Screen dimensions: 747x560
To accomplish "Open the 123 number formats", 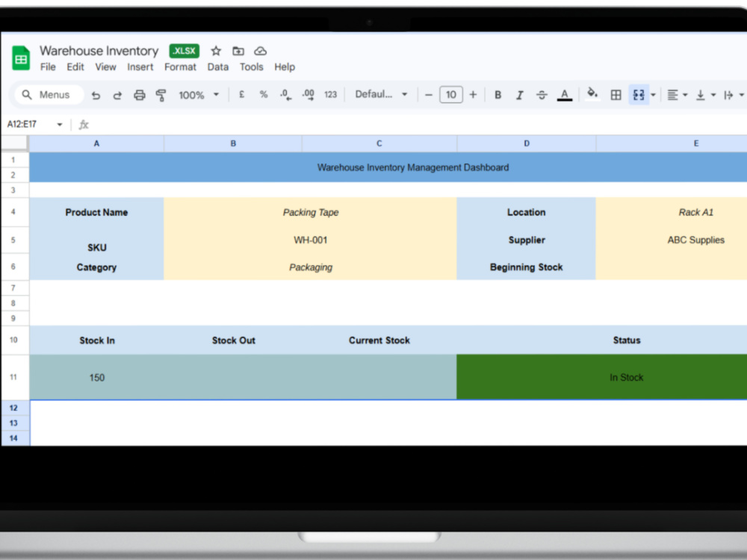I will pyautogui.click(x=331, y=94).
